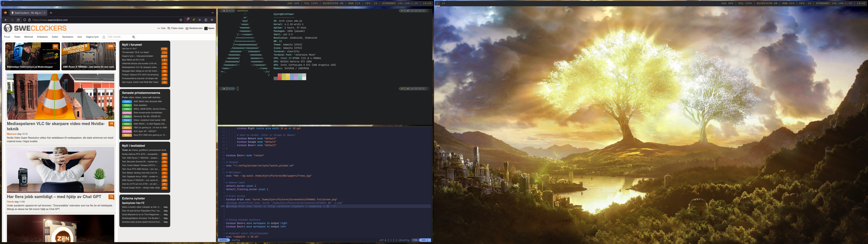Click the yellow round extension icon in toolbar

pyautogui.click(x=194, y=20)
